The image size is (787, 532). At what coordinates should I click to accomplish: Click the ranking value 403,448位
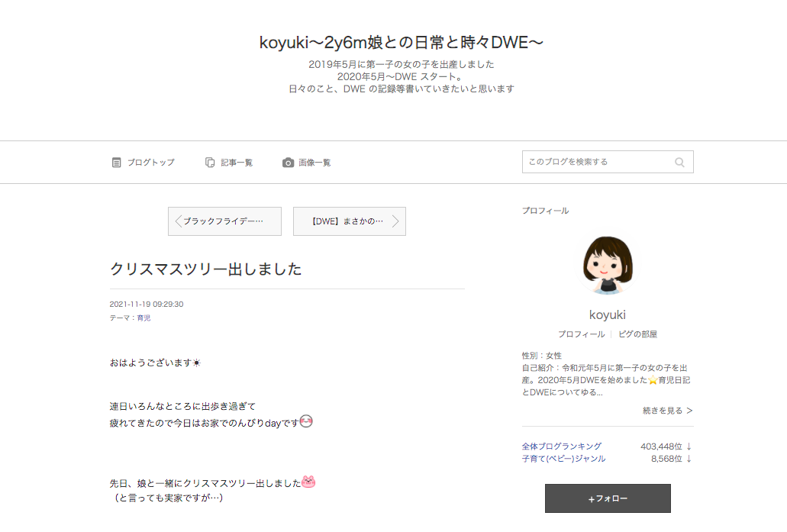pos(662,447)
